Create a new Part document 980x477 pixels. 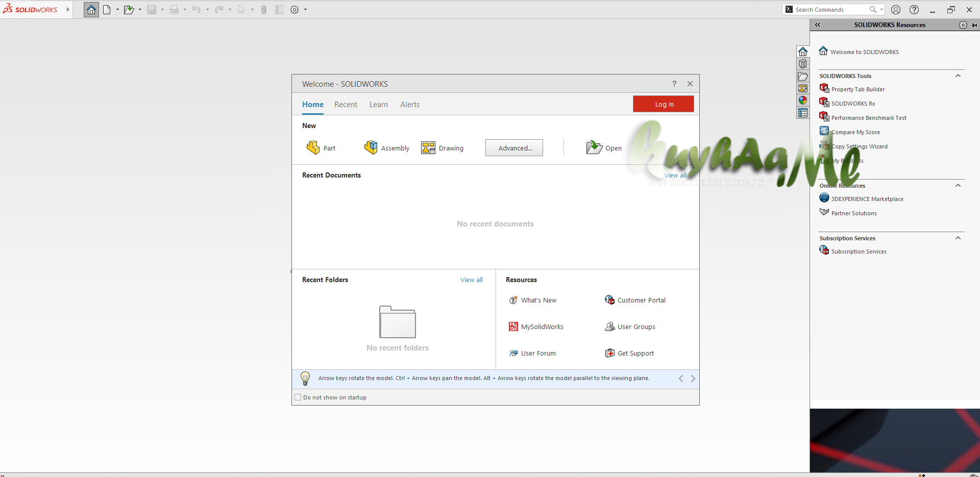point(321,148)
